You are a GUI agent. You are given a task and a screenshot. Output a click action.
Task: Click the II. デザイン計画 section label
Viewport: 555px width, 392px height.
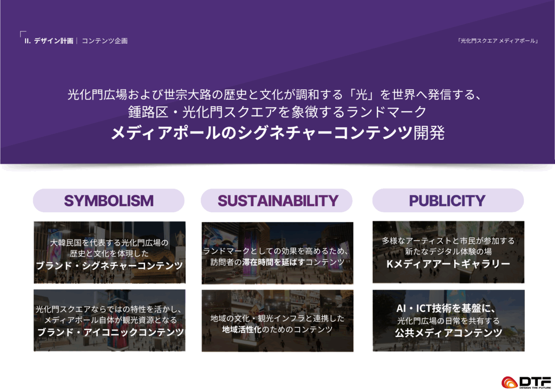tap(49, 41)
